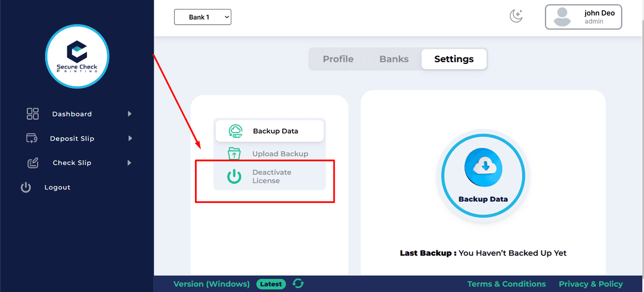Open the Bank 1 dropdown
This screenshot has height=292, width=644.
[202, 17]
